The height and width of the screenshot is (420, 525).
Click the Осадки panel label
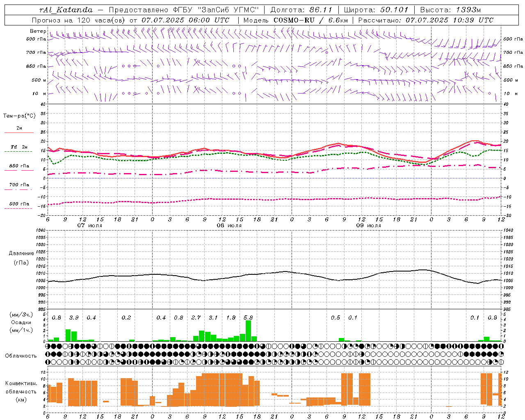[x=21, y=322]
